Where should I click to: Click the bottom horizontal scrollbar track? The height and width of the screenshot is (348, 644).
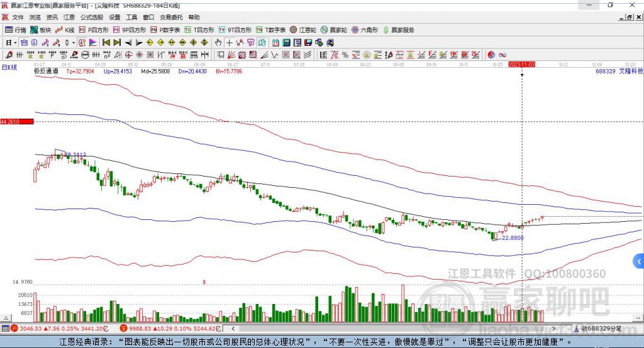tap(393, 329)
